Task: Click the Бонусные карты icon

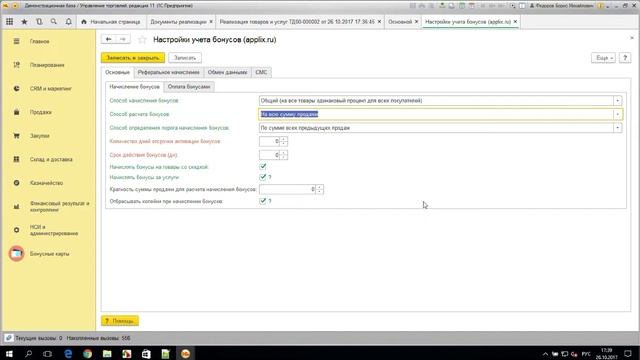Action: click(x=16, y=253)
